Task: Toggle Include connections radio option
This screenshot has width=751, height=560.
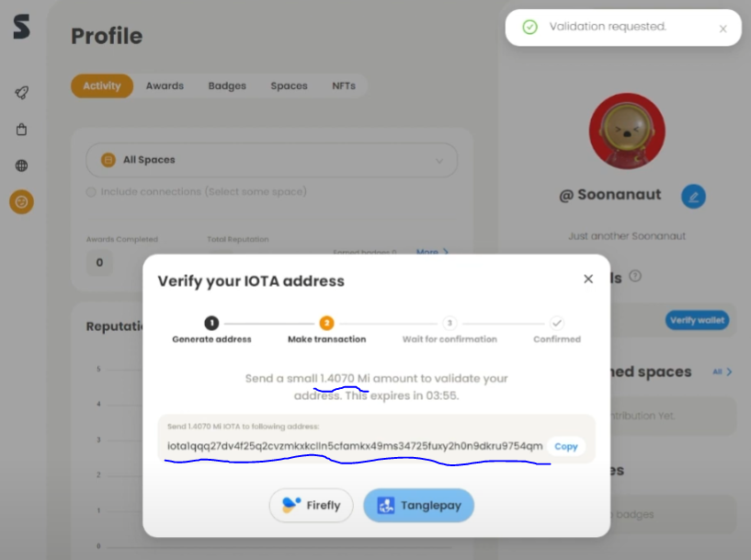Action: (x=91, y=192)
